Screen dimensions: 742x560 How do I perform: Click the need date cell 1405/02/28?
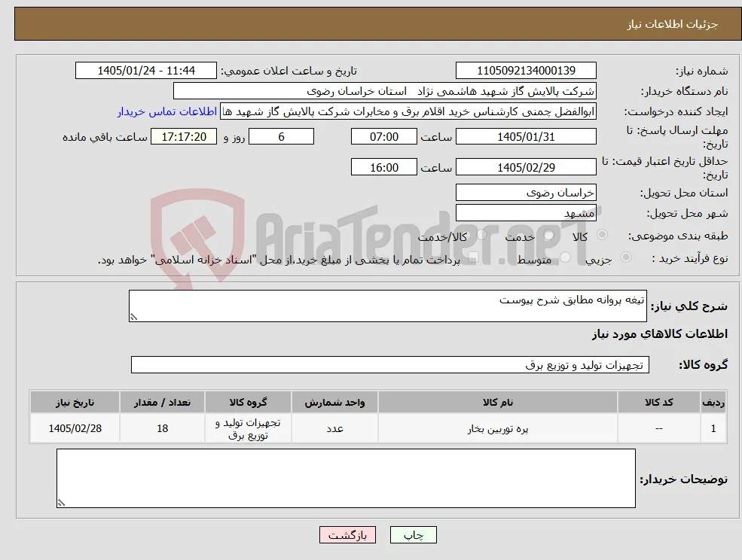75,428
